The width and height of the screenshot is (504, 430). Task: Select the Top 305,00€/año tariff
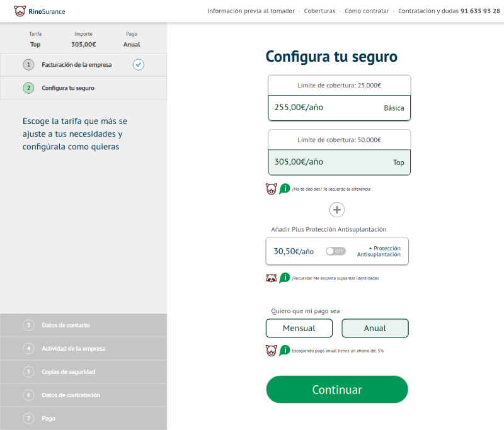pos(339,162)
